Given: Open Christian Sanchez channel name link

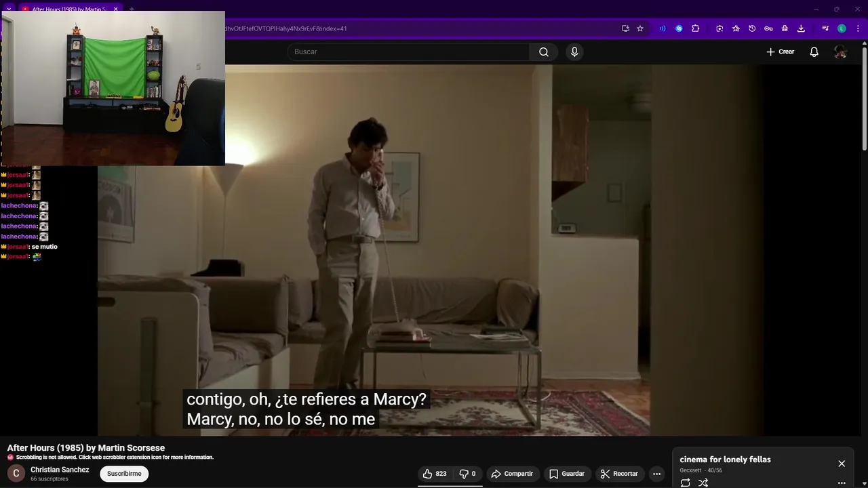Looking at the screenshot, I should pos(60,470).
